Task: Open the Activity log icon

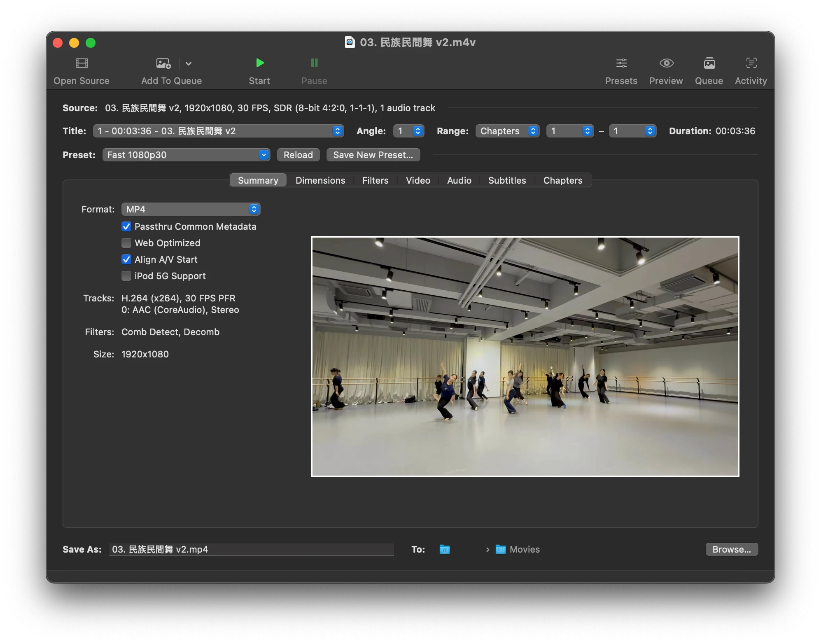Action: point(751,63)
